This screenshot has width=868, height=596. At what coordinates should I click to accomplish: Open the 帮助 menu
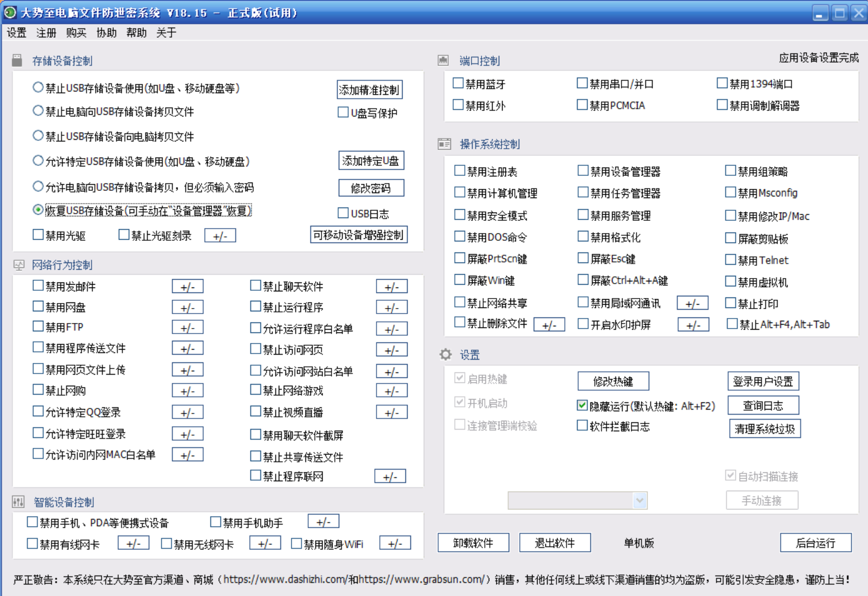tap(136, 33)
